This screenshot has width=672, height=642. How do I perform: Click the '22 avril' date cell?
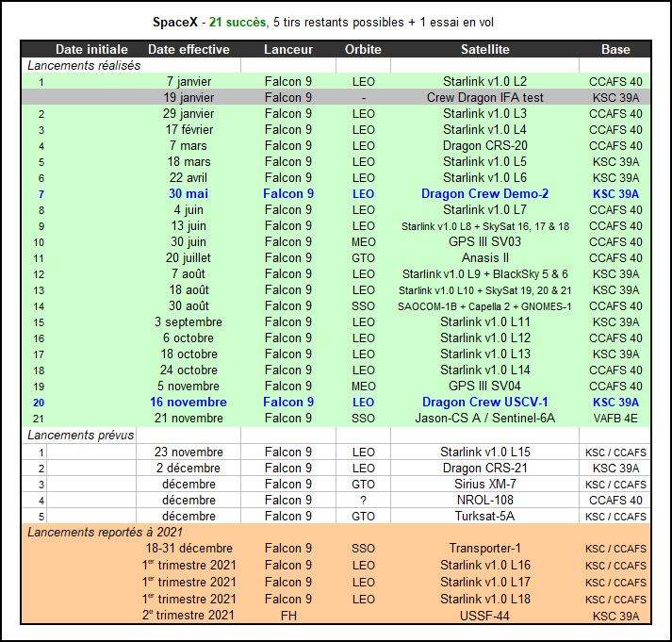[x=188, y=177]
